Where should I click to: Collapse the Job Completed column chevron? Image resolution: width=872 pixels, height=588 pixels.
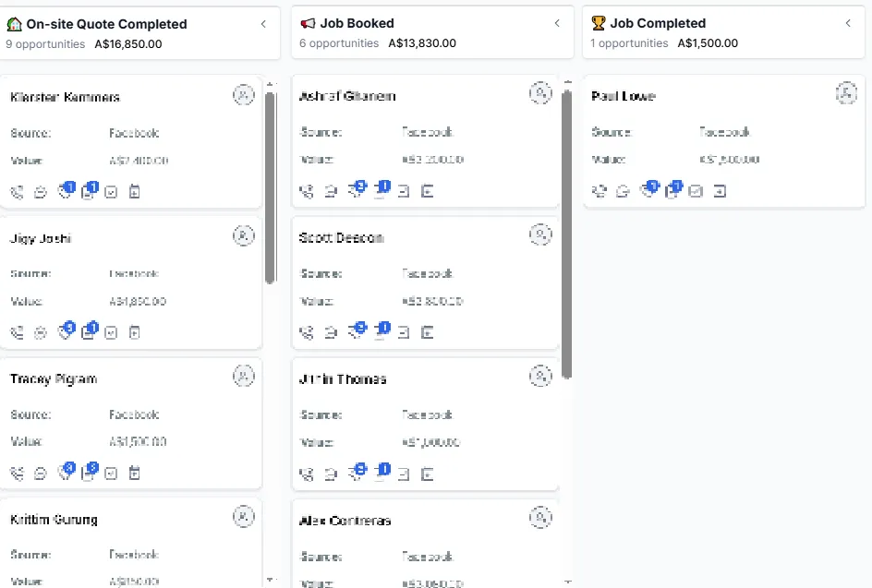click(x=848, y=23)
